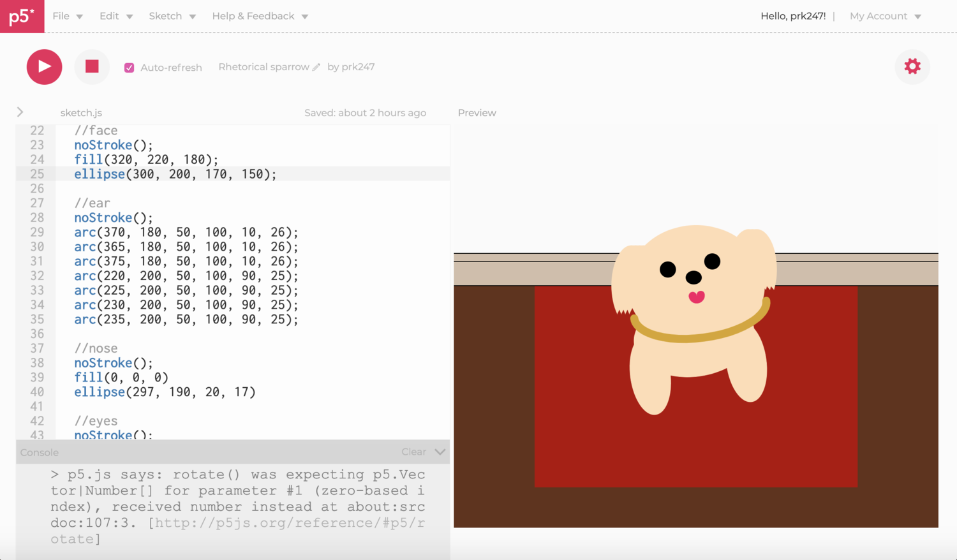Place cursor on the //face comment line
This screenshot has width=957, height=560.
96,130
